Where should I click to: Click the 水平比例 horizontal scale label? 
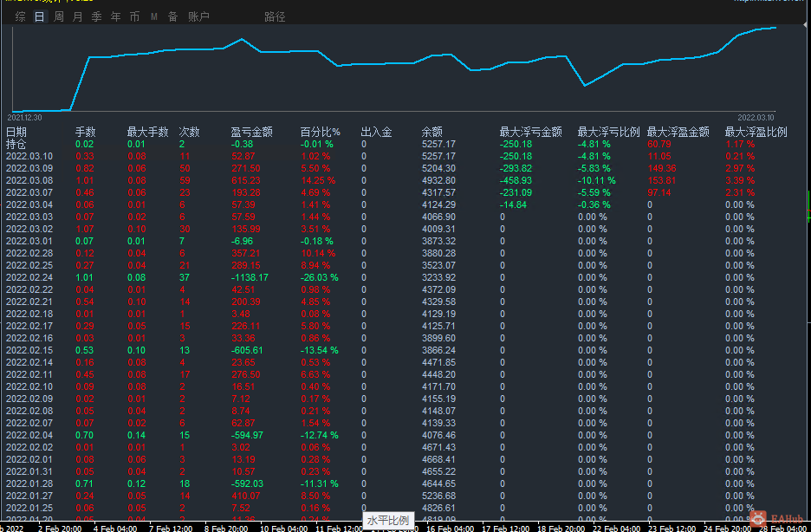click(x=388, y=520)
